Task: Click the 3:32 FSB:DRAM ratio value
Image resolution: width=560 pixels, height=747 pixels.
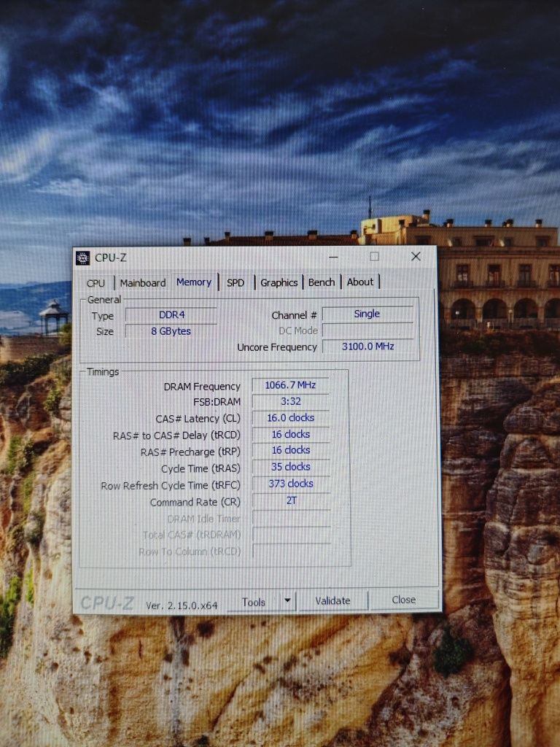Action: [290, 402]
